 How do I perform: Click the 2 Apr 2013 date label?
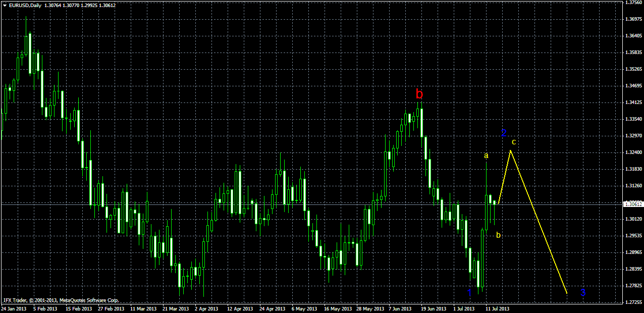pos(206,308)
